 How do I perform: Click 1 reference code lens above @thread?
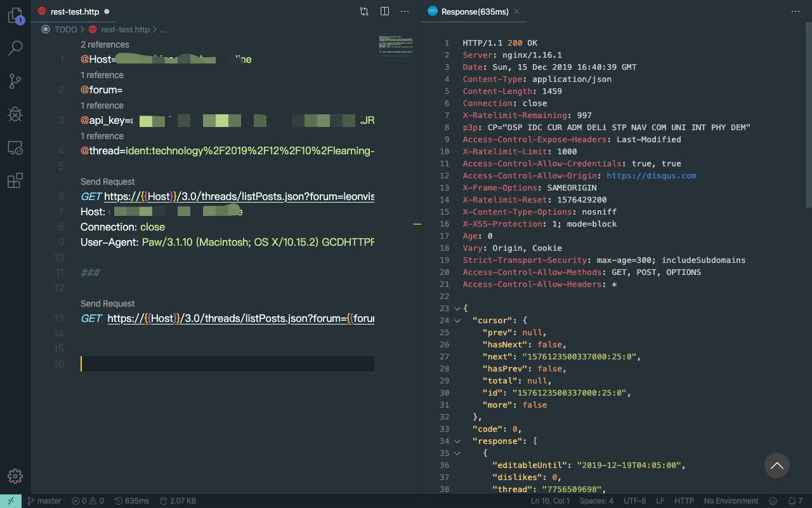click(102, 136)
